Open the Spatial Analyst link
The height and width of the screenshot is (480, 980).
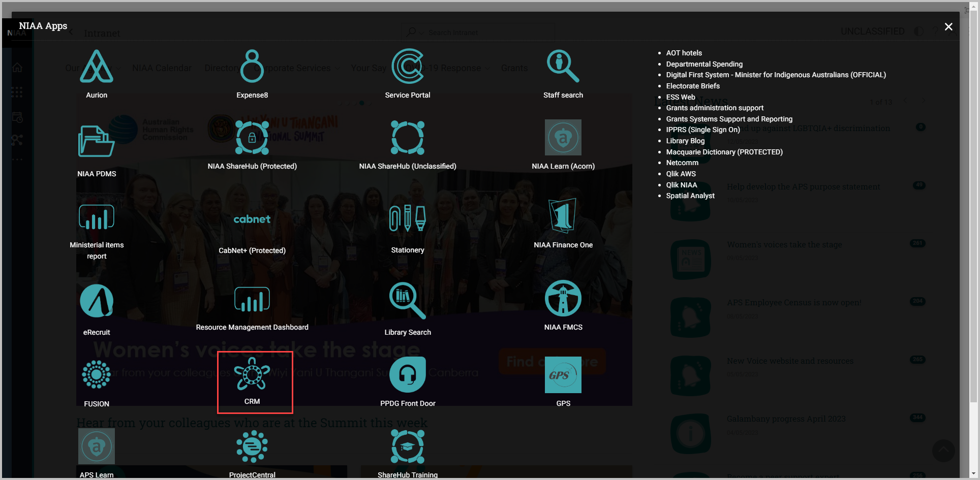point(690,196)
